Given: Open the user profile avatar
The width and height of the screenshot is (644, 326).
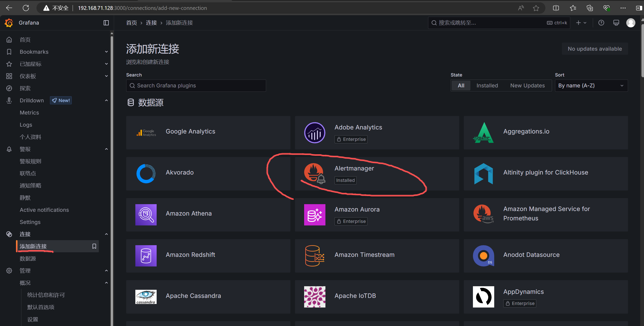Looking at the screenshot, I should coord(631,23).
